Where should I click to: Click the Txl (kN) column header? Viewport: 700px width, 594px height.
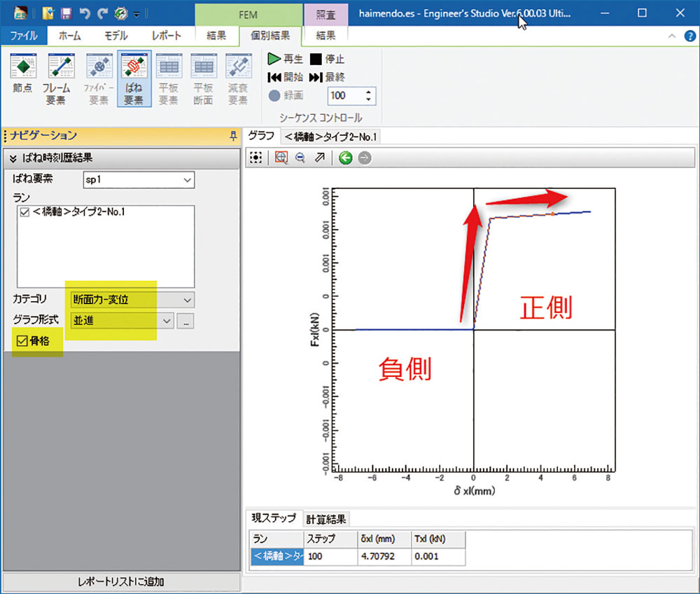[438, 539]
